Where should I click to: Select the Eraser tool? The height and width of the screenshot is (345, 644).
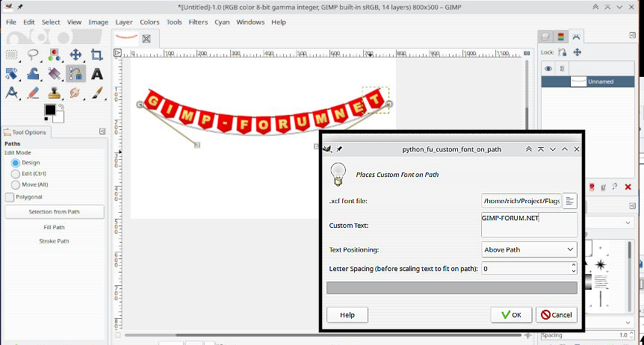click(x=33, y=93)
